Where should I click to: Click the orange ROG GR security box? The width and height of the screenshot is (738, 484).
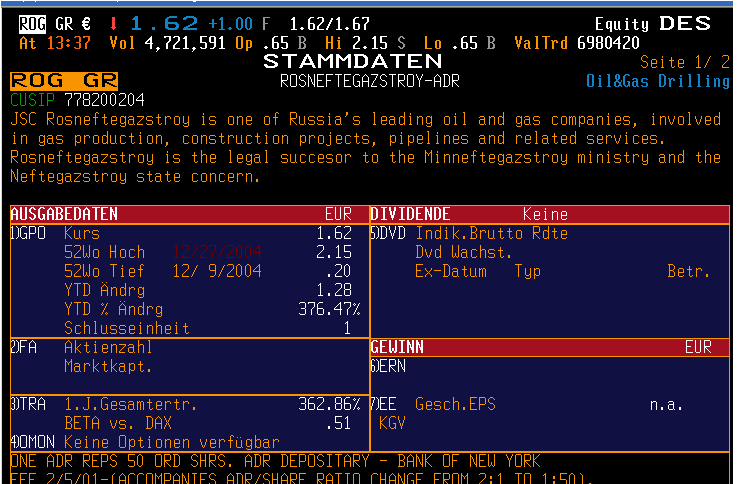tap(64, 81)
